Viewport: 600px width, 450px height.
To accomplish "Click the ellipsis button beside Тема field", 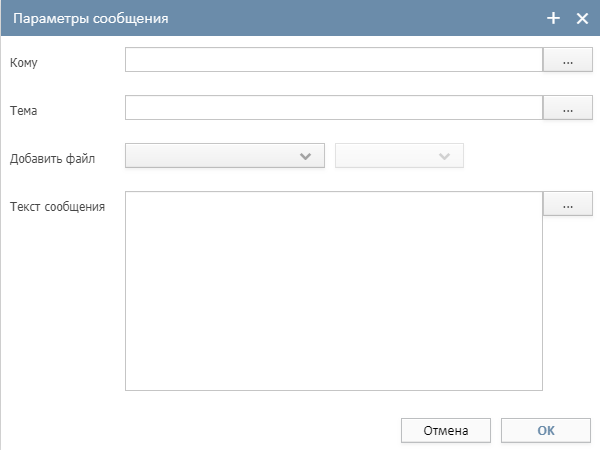I will coord(567,109).
